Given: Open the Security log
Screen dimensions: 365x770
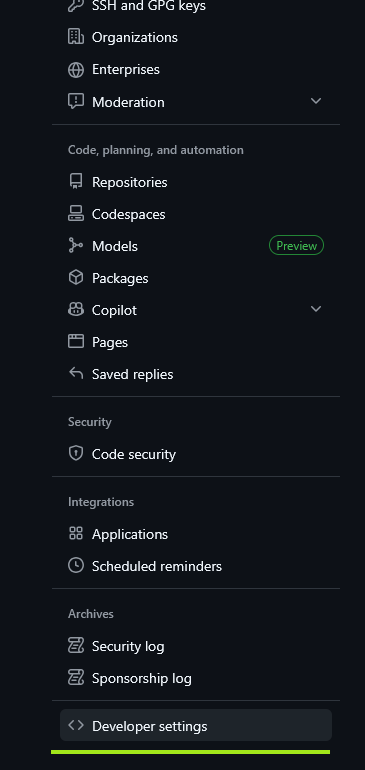Looking at the screenshot, I should pos(196,646).
